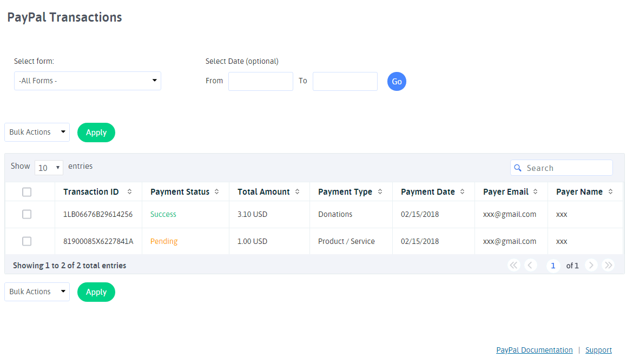Image resolution: width=633 pixels, height=364 pixels.
Task: Click page number 1 button
Action: coord(553,266)
